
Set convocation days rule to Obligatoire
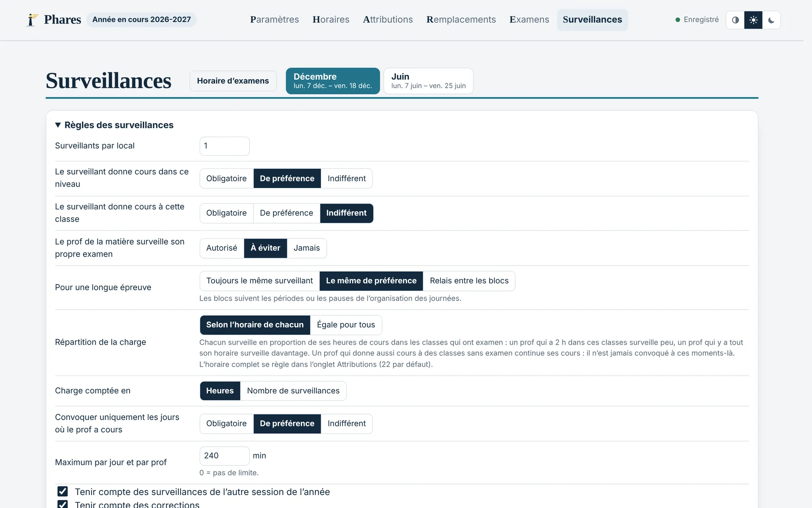click(227, 423)
